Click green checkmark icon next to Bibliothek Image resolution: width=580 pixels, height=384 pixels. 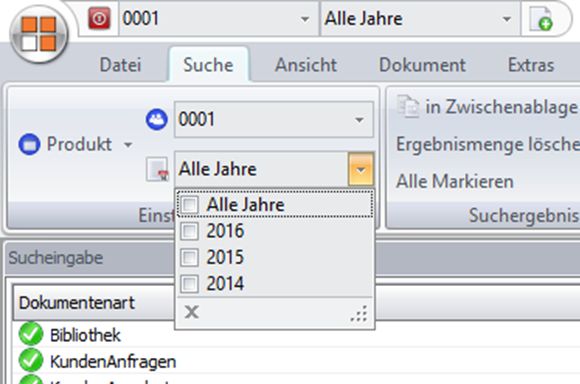[x=31, y=334]
